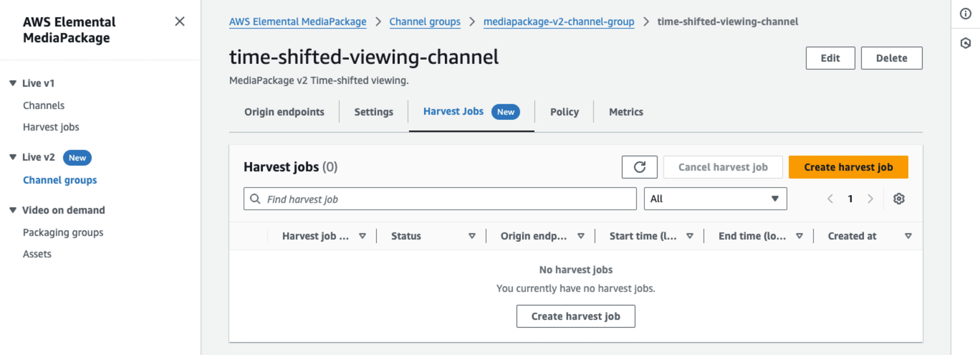Open Channel groups in sidebar
Screen dimensions: 980x355
coord(60,180)
